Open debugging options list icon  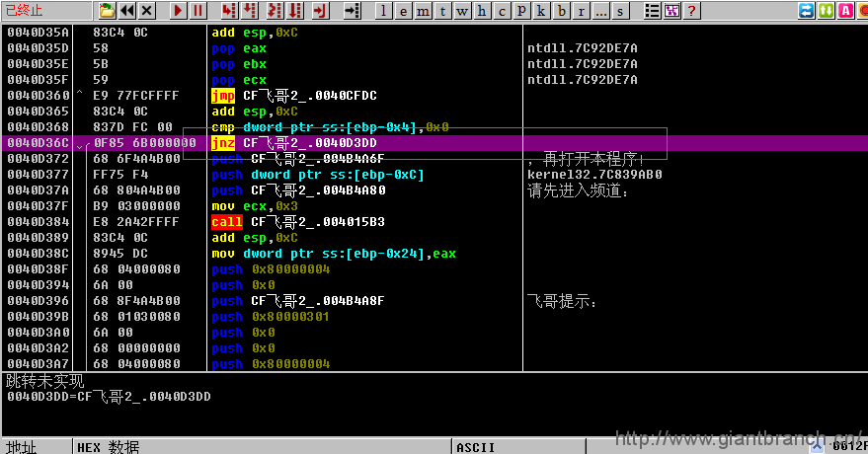pyautogui.click(x=652, y=11)
